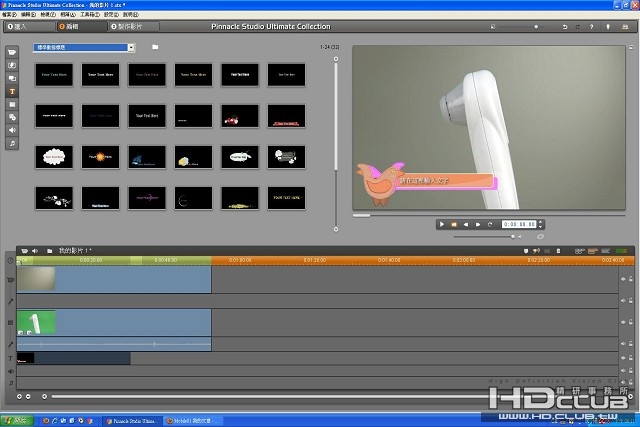Hide the overlay video track
The height and width of the screenshot is (427, 640).
623,322
